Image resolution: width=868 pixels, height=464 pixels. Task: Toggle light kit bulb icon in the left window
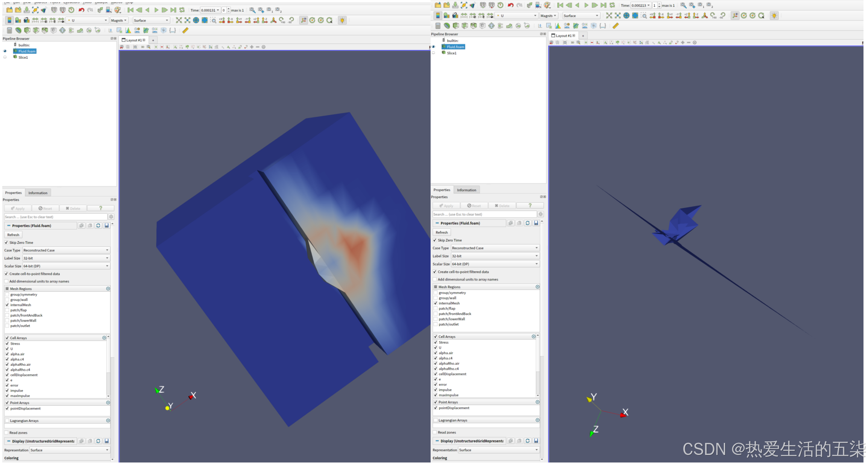(342, 20)
